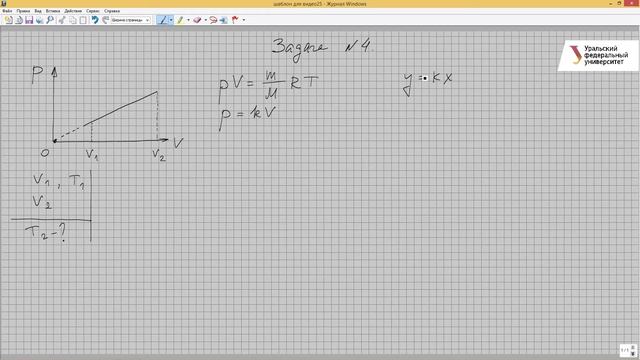Click the export/print toolbar icon
This screenshot has width=640, height=360.
click(x=40, y=20)
